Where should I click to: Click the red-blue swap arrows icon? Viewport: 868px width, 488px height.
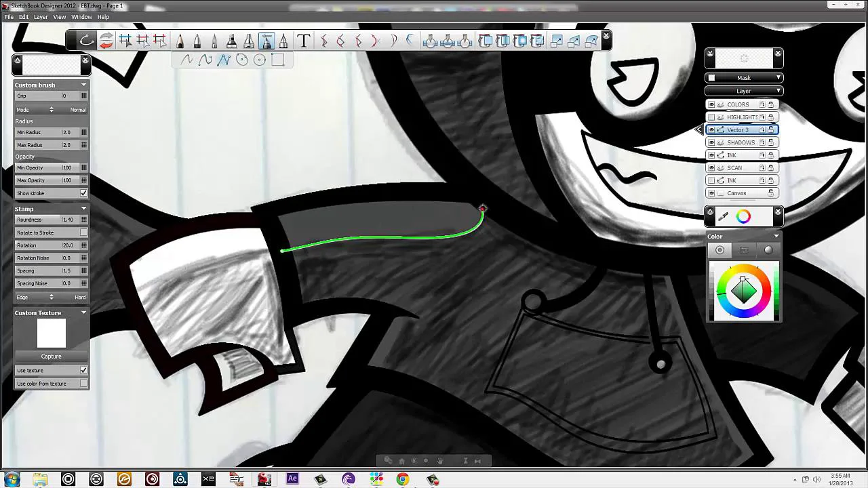tap(106, 41)
